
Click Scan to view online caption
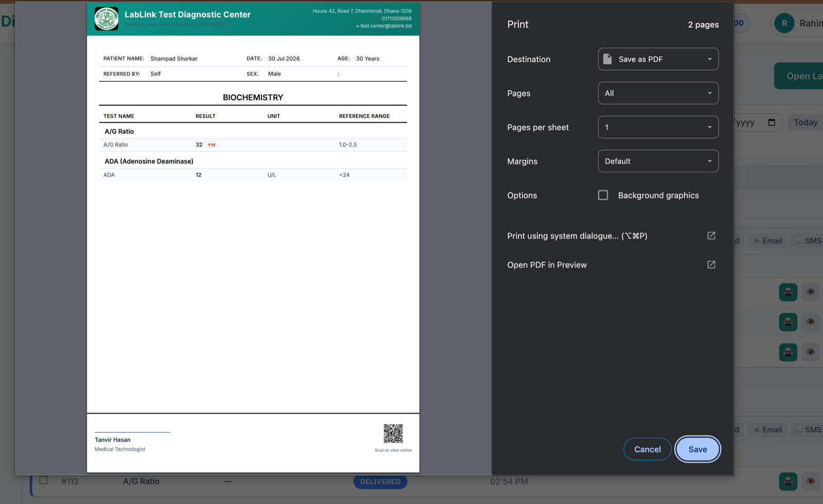(393, 451)
